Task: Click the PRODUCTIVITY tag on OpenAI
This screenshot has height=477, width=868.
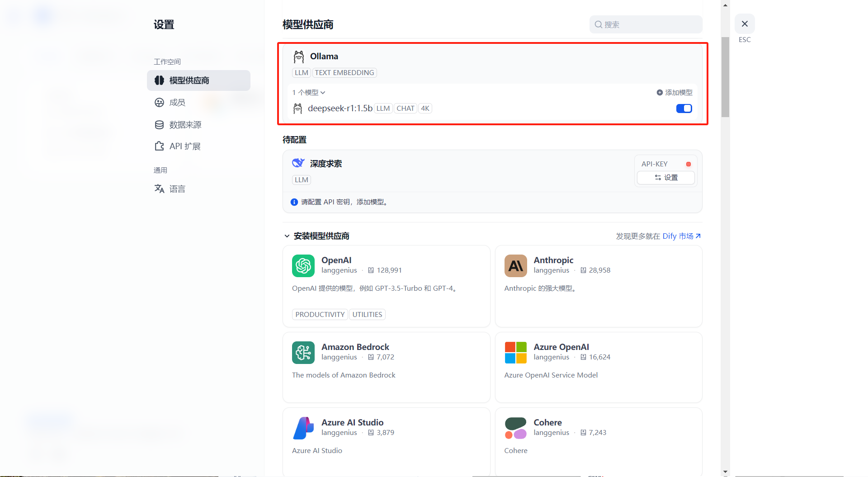Action: click(320, 314)
